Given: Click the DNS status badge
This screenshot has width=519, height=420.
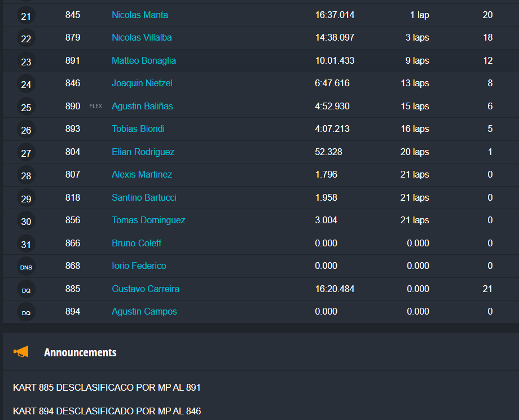Looking at the screenshot, I should (x=26, y=267).
